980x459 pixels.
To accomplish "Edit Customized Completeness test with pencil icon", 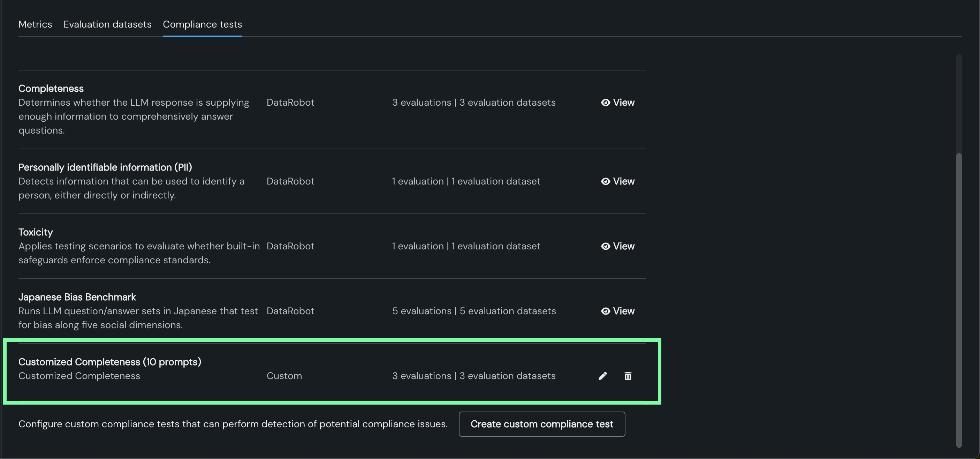I will point(603,376).
